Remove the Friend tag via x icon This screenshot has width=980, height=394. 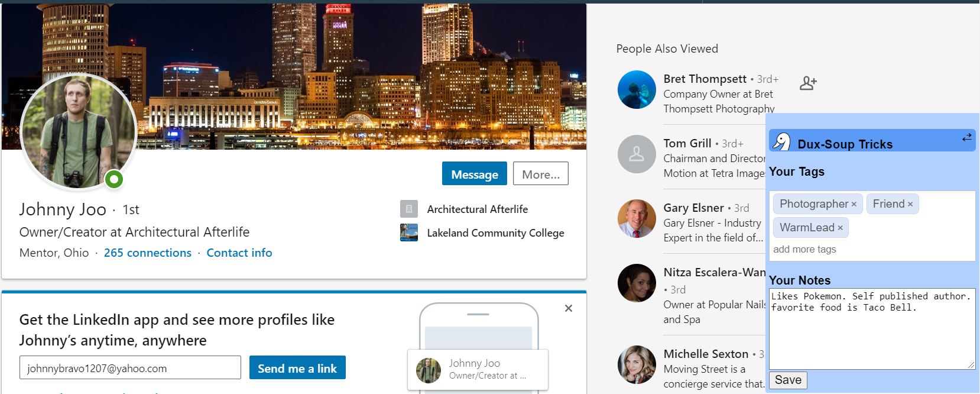point(910,204)
